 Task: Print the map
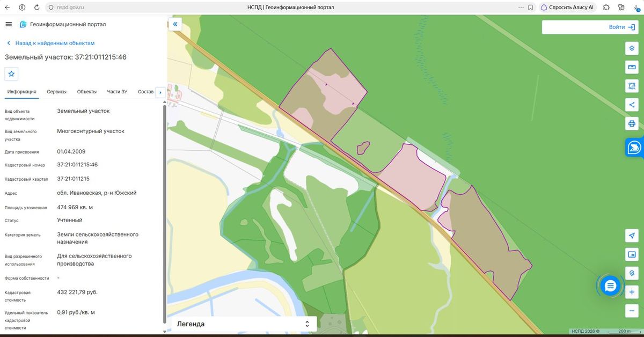coord(632,123)
